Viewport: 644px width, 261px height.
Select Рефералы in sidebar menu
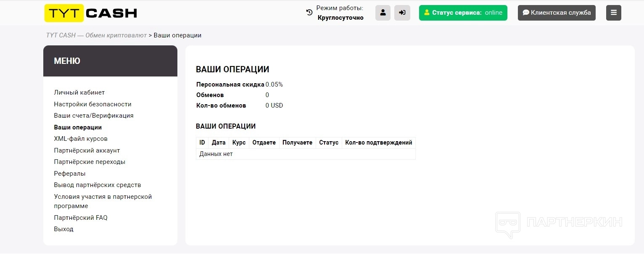pyautogui.click(x=70, y=174)
